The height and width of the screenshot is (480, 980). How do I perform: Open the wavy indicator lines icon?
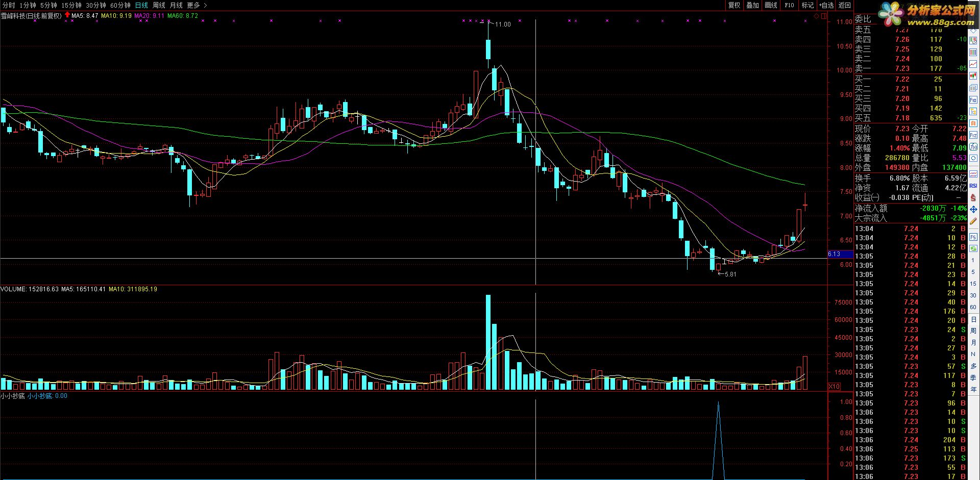point(973,173)
